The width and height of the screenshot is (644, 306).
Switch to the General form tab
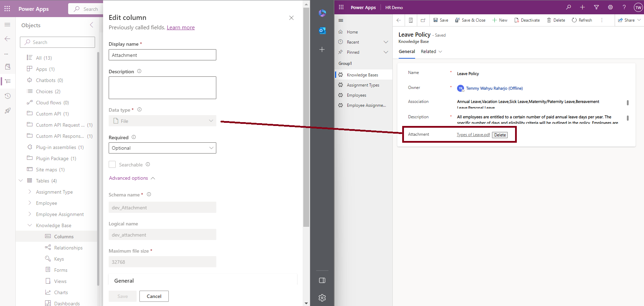point(407,51)
